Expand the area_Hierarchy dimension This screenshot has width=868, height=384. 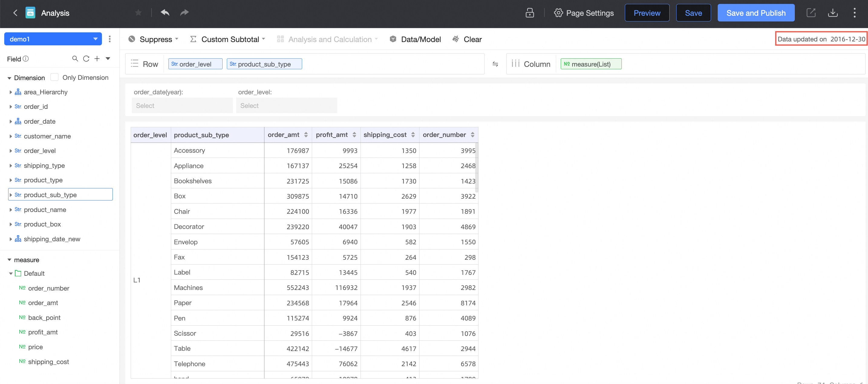tap(11, 92)
